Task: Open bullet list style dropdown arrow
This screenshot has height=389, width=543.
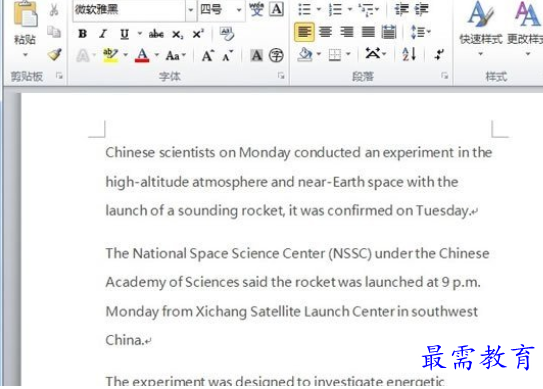Action: pos(319,10)
